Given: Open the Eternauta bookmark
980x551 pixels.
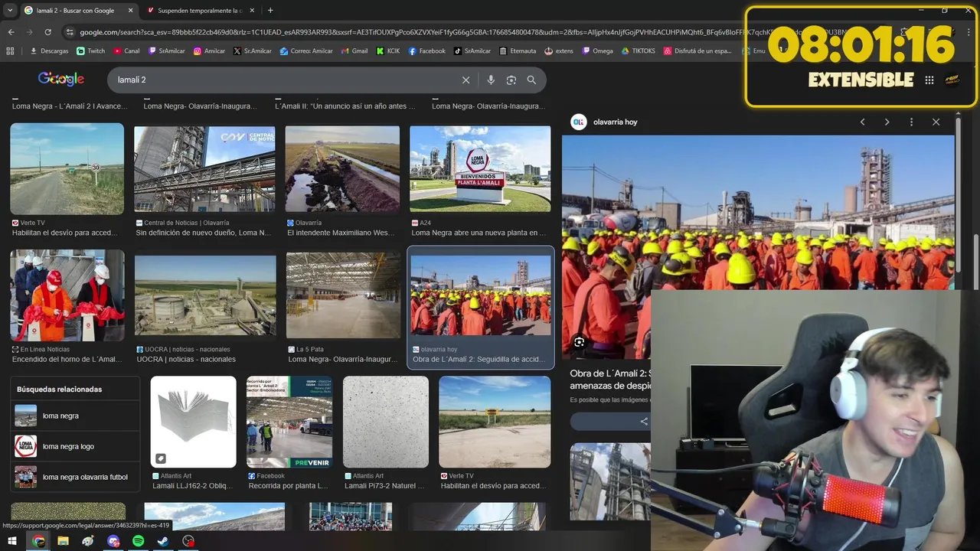Looking at the screenshot, I should [518, 51].
